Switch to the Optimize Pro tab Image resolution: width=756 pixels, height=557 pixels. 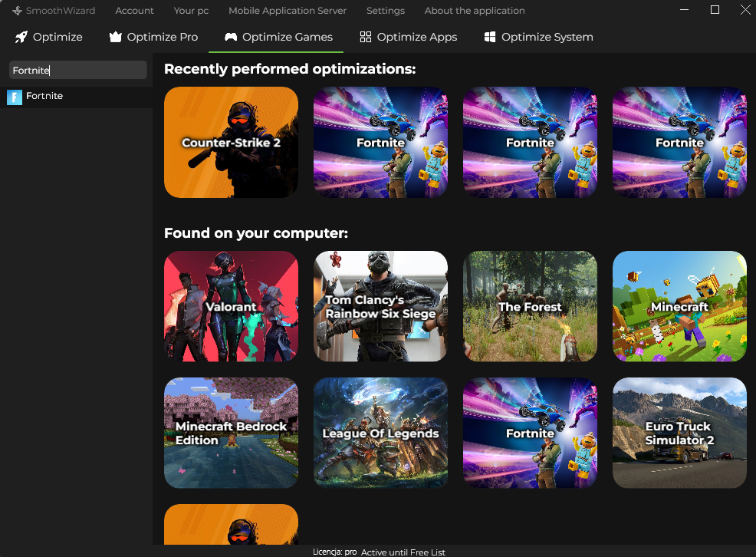153,37
